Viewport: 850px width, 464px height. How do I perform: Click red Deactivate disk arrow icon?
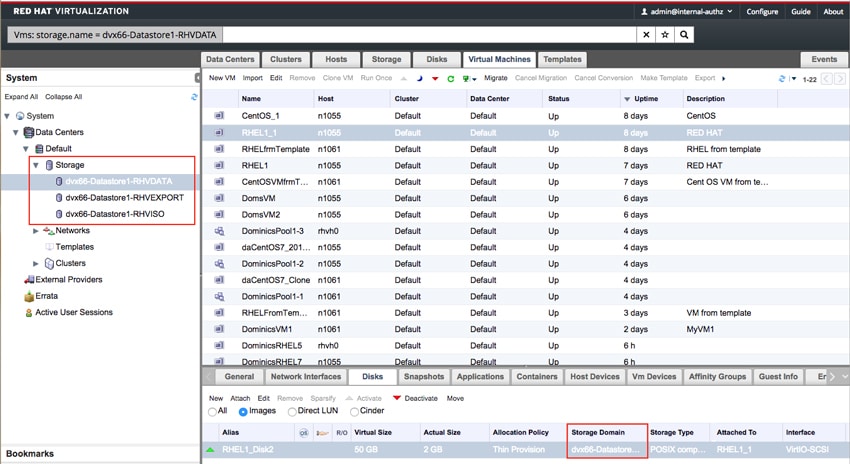tap(397, 398)
